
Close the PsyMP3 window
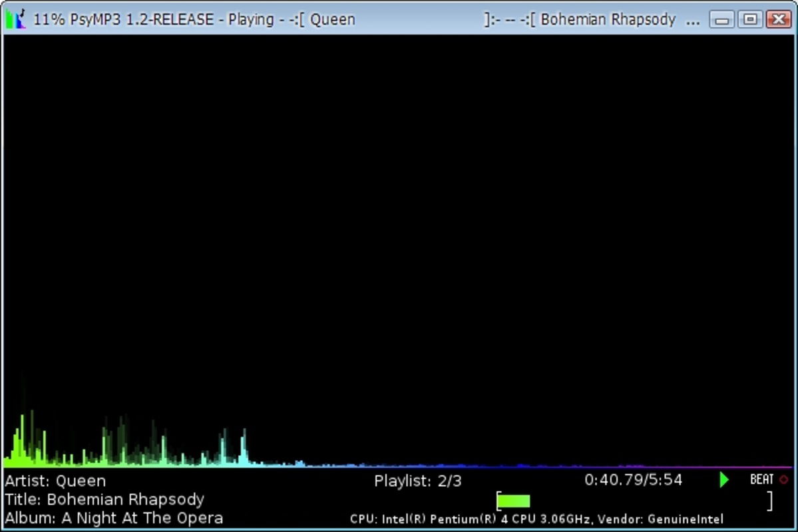pos(779,20)
